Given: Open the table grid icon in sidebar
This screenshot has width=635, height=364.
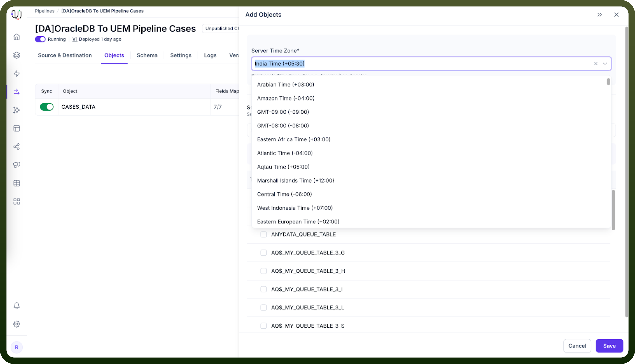Looking at the screenshot, I should coord(17,183).
